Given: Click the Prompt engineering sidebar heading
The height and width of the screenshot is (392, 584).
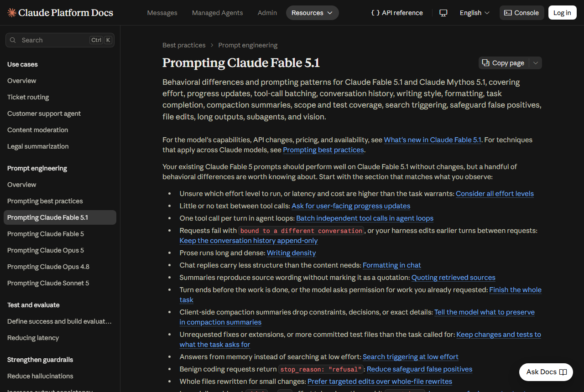Looking at the screenshot, I should click(x=37, y=168).
